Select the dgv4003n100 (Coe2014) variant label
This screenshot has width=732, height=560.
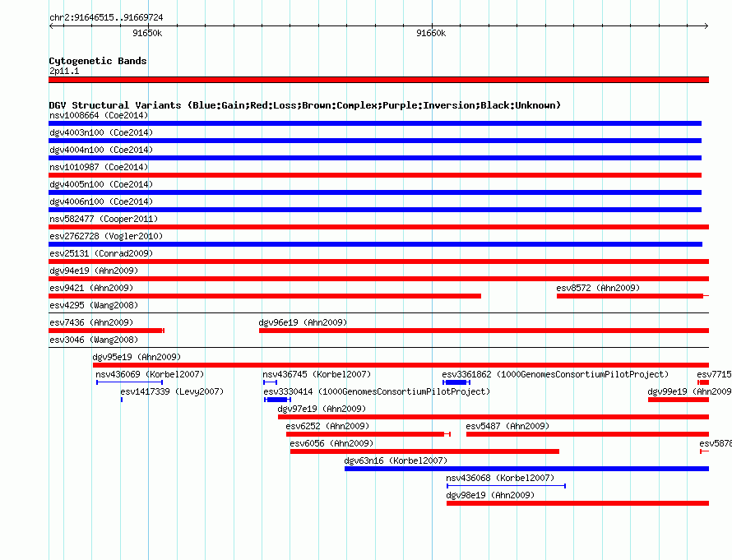(x=101, y=132)
